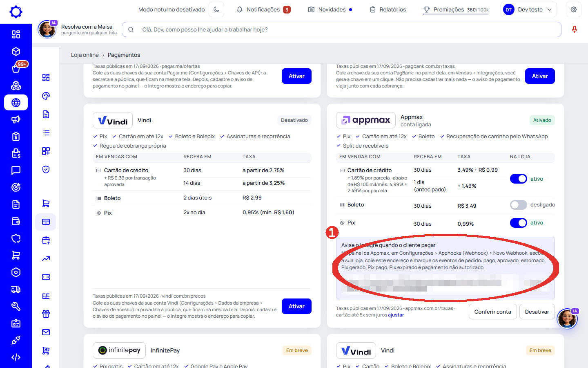
Task: Click the Ativado badge on Appmax card
Action: (x=542, y=120)
